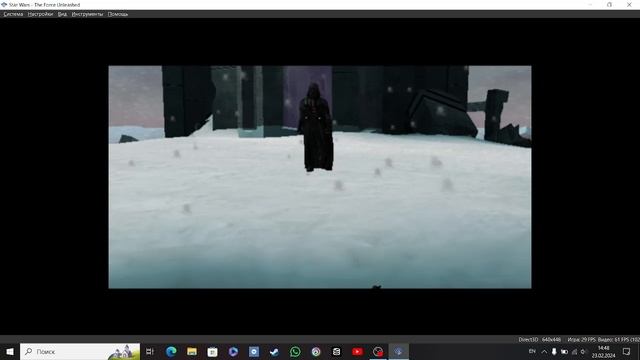Show hidden system tray icons

[x=544, y=351]
